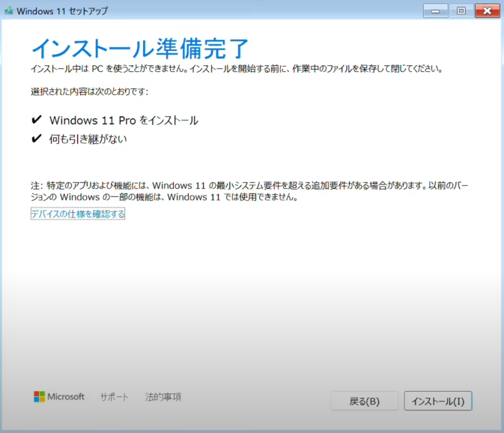Click the Windows 11 setup title bar icon
Viewport: 504px width, 433px height.
pos(9,11)
